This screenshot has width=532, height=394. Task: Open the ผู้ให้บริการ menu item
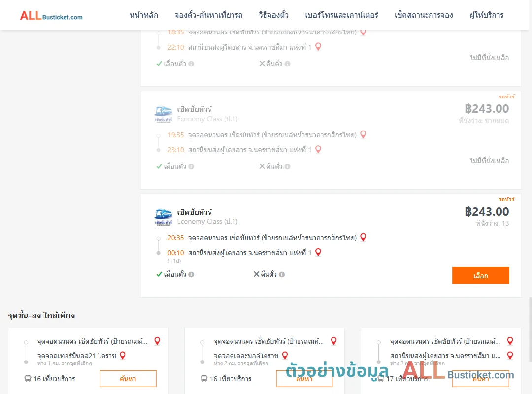click(x=486, y=15)
